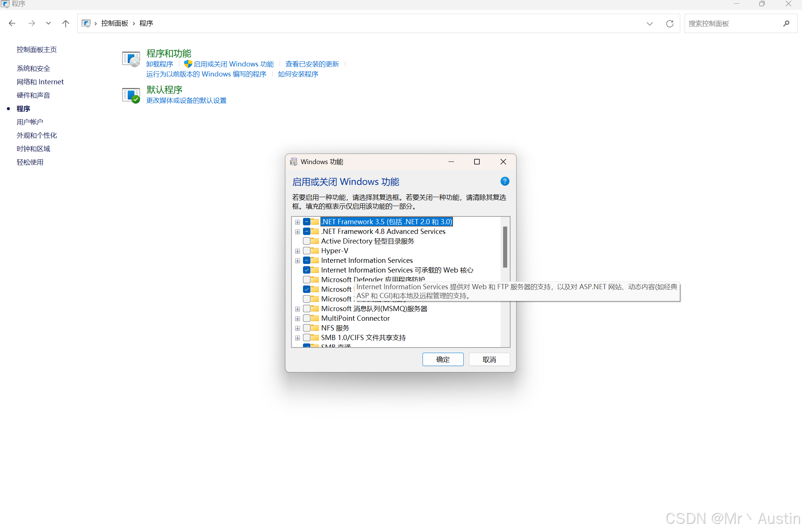802x532 pixels.
Task: Enable MultiPoint Connector checkbox
Action: coord(307,319)
